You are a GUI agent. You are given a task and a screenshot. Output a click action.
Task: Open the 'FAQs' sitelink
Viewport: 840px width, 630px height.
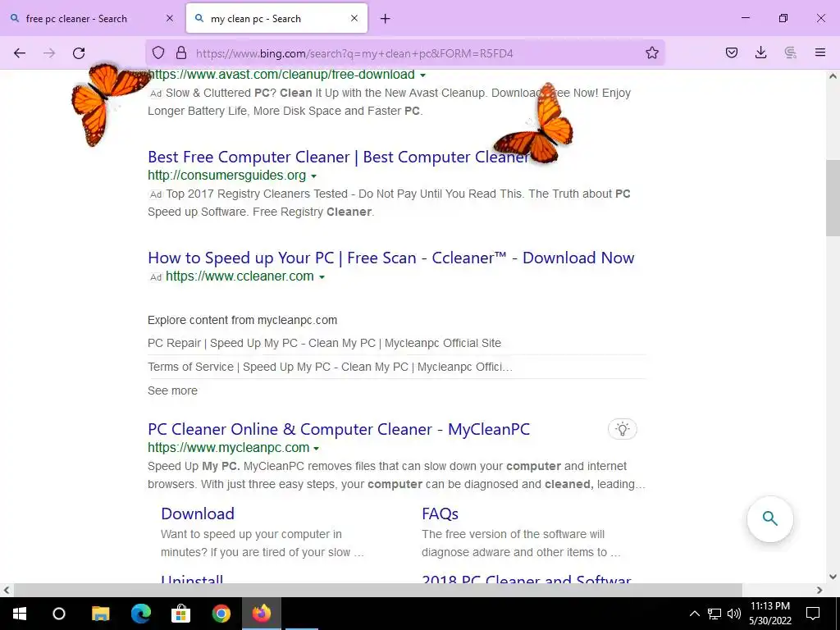tap(440, 514)
